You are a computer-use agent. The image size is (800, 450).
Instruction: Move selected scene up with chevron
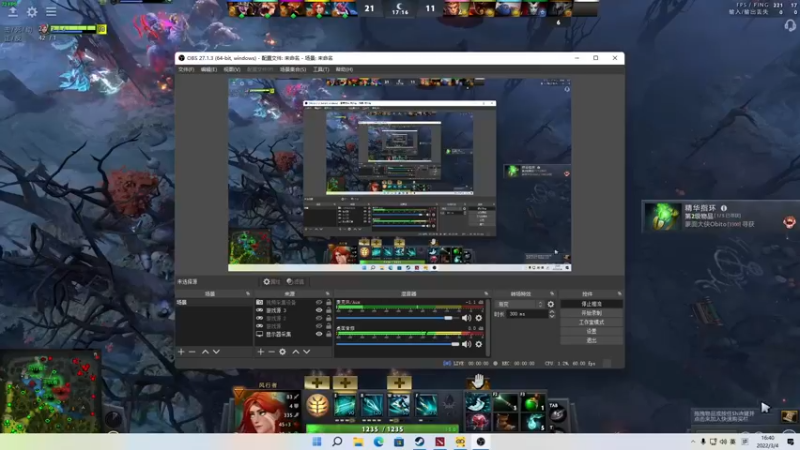pyautogui.click(x=205, y=352)
